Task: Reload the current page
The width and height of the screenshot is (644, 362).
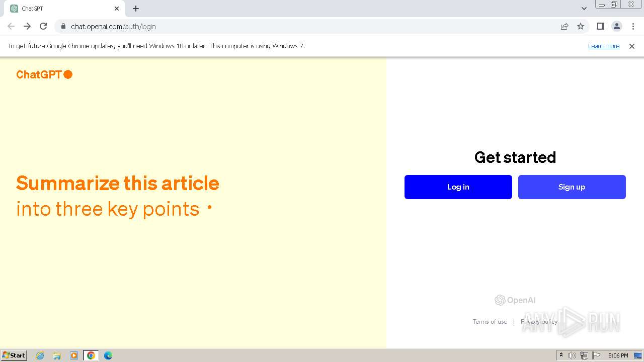Action: pyautogui.click(x=43, y=26)
